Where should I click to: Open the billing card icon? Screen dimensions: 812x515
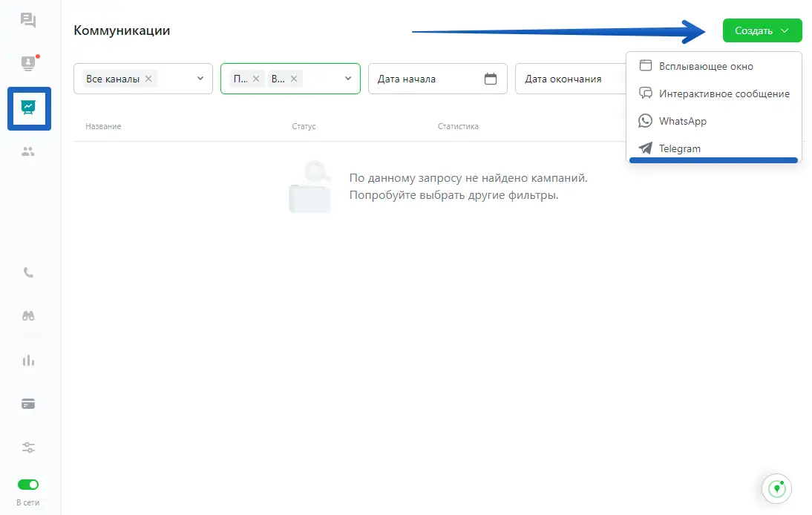coord(28,404)
